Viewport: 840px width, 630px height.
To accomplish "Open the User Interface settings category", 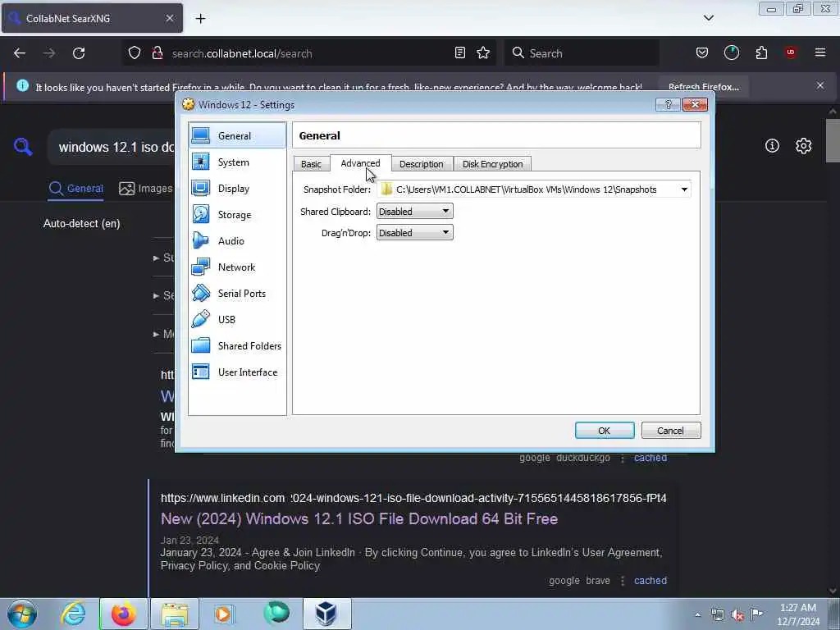I will pyautogui.click(x=237, y=372).
